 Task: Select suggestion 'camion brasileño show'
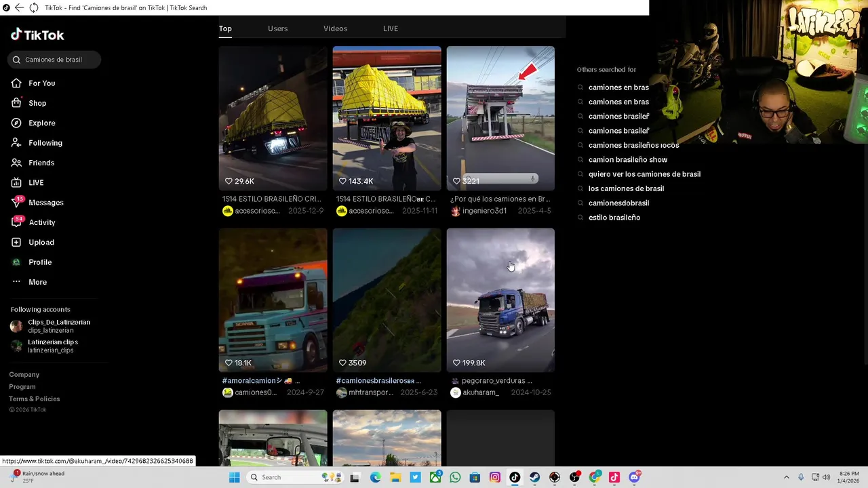628,159
